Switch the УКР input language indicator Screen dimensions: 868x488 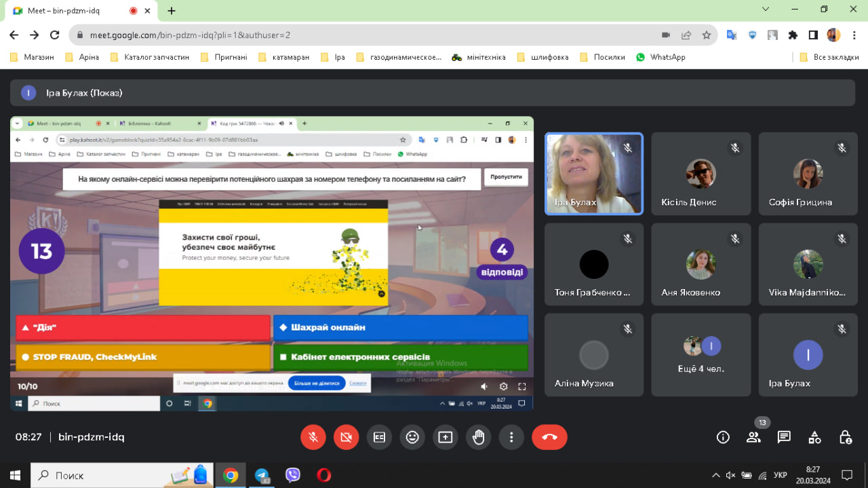click(x=781, y=475)
